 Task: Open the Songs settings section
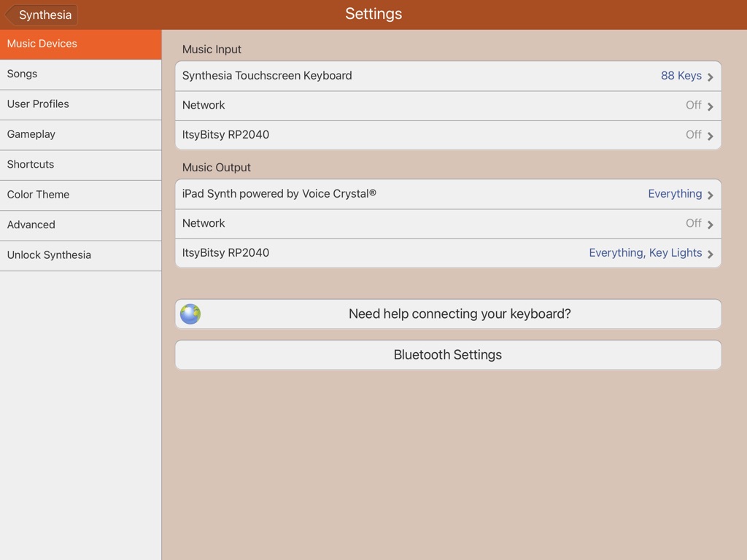tap(80, 74)
